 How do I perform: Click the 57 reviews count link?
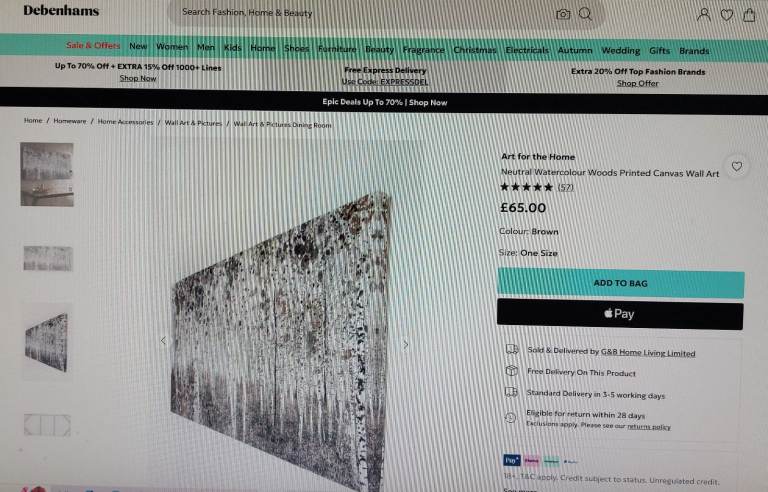pyautogui.click(x=565, y=187)
